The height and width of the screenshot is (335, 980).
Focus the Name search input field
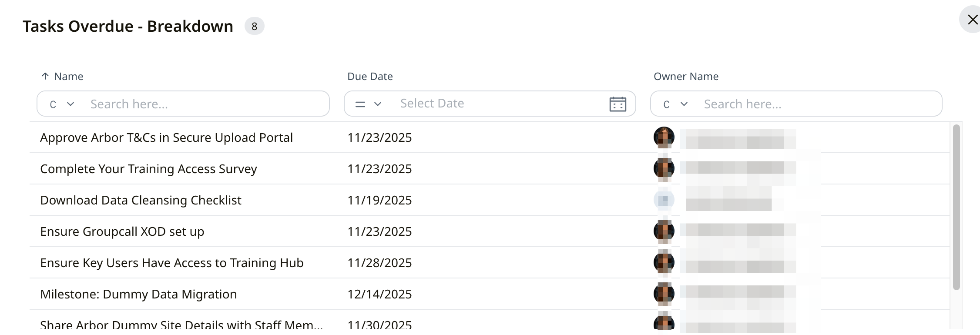point(205,104)
